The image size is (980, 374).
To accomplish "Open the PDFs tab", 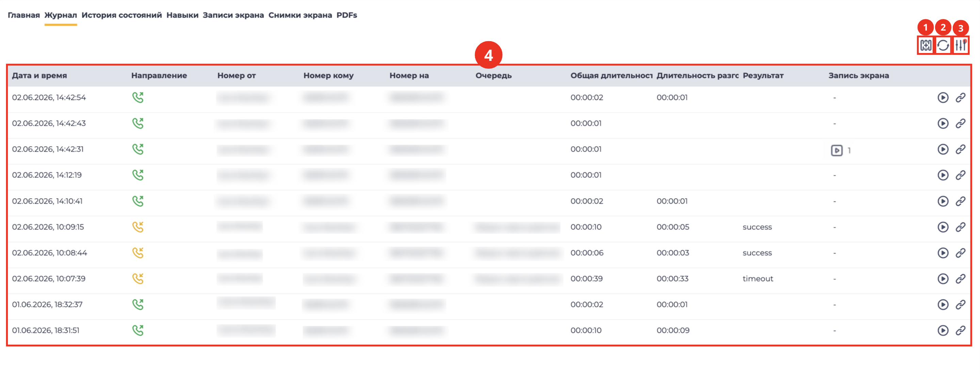I will pos(347,15).
